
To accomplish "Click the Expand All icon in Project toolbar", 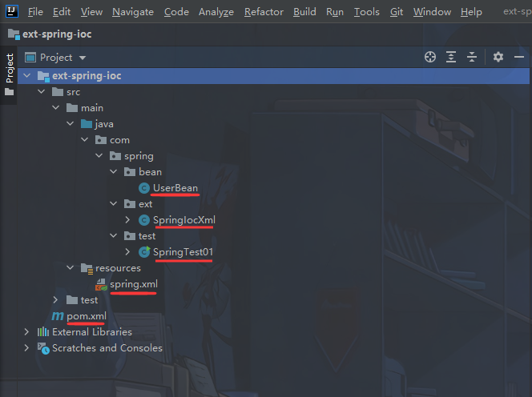I will (x=451, y=57).
